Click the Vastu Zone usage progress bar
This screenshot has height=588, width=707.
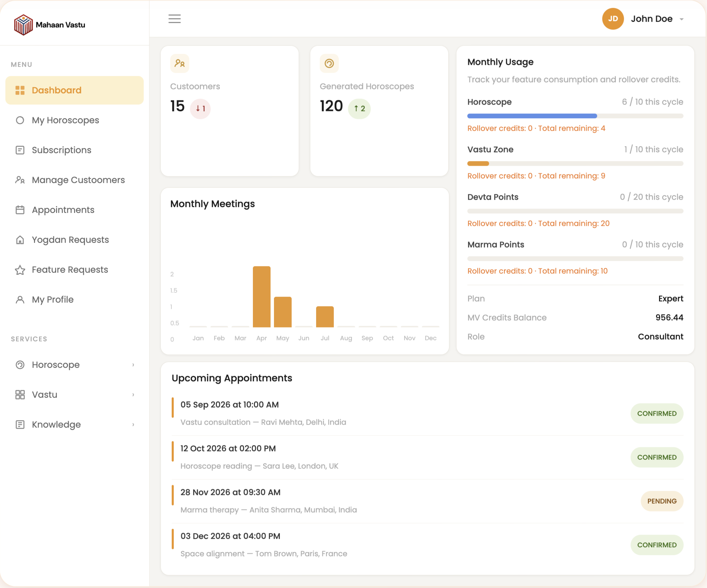pos(575,164)
